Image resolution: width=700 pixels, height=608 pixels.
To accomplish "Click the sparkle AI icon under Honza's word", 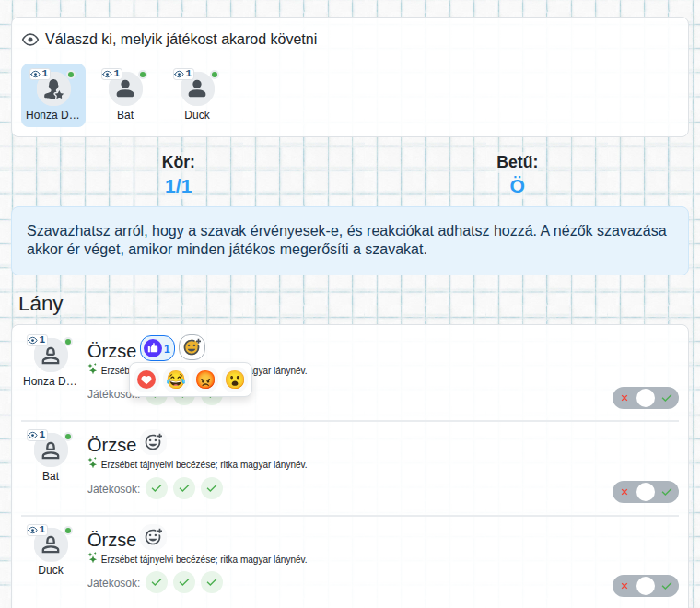I will pyautogui.click(x=92, y=369).
